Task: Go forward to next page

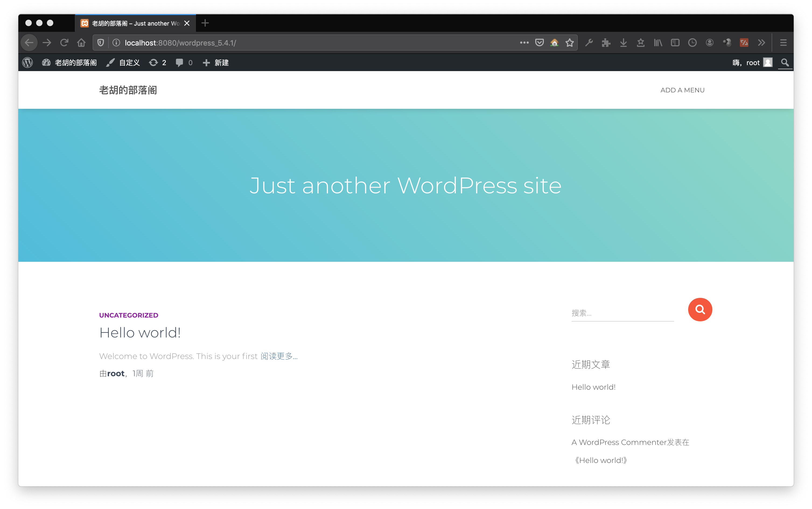Action: [x=47, y=43]
